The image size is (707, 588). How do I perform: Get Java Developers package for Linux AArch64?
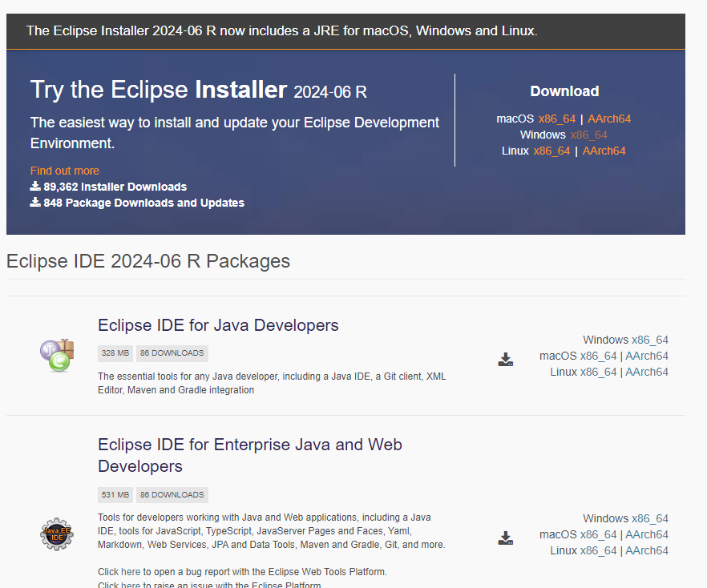coord(647,373)
